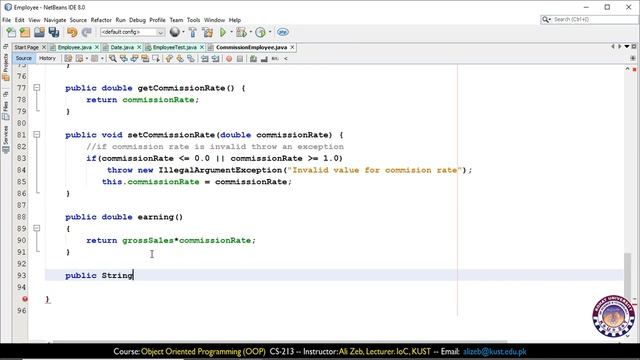Viewport: 640px width, 360px height.
Task: Click the Clean and Build Project icon
Action: point(208,32)
